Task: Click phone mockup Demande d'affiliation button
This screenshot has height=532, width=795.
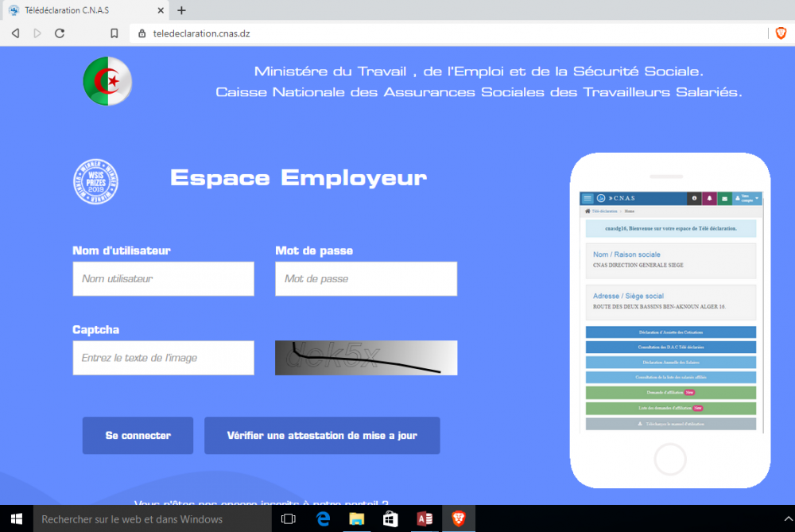Action: pyautogui.click(x=671, y=393)
